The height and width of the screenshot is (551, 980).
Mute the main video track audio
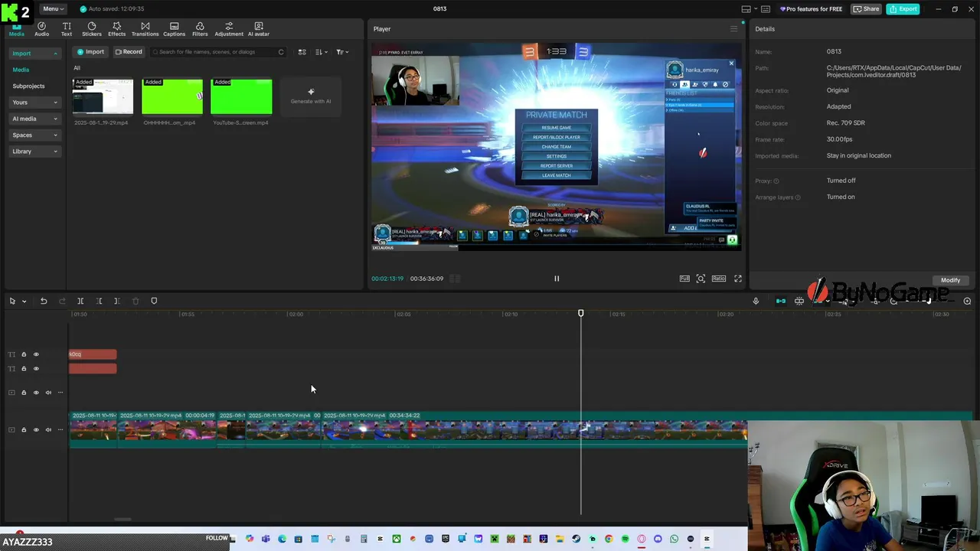[48, 430]
